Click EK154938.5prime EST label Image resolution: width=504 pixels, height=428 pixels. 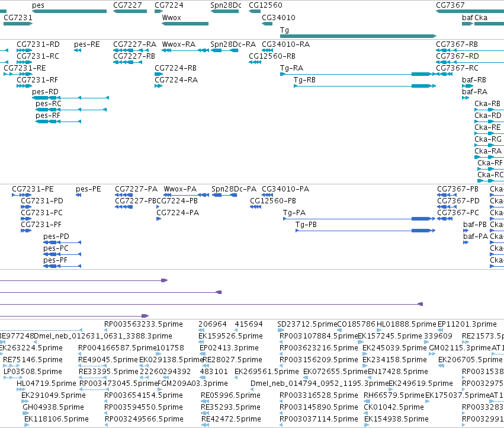pyautogui.click(x=396, y=419)
